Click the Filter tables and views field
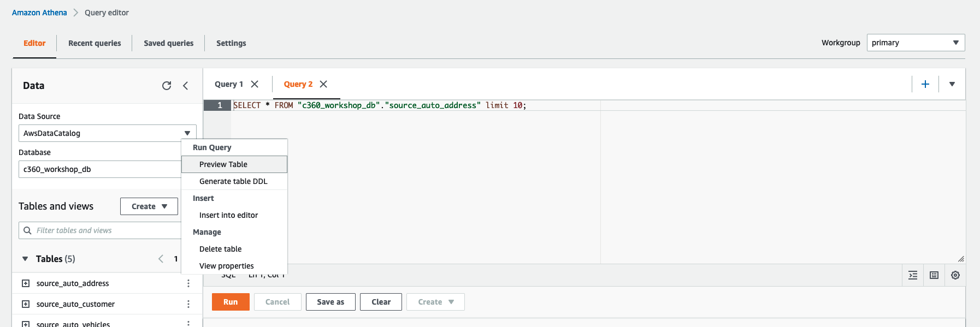 [104, 230]
